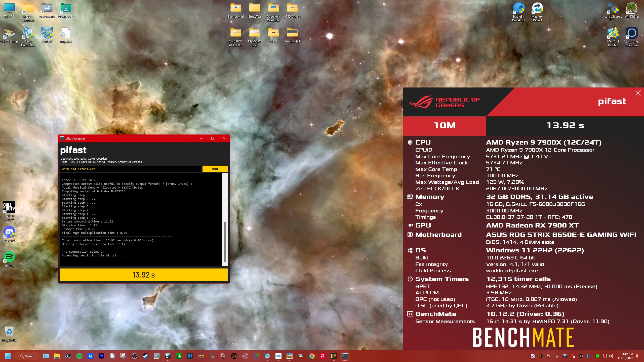The image size is (644, 362).
Task: Launch Fortect from the desktop
Action: pyautogui.click(x=47, y=35)
